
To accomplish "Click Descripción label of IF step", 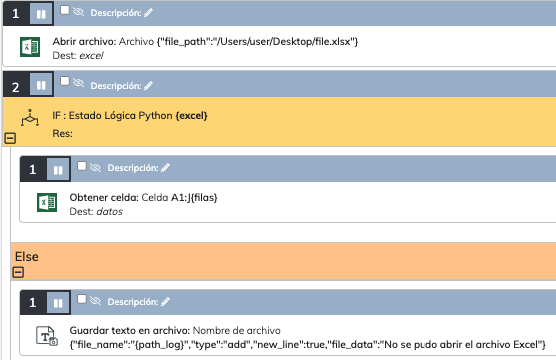I will tap(116, 86).
